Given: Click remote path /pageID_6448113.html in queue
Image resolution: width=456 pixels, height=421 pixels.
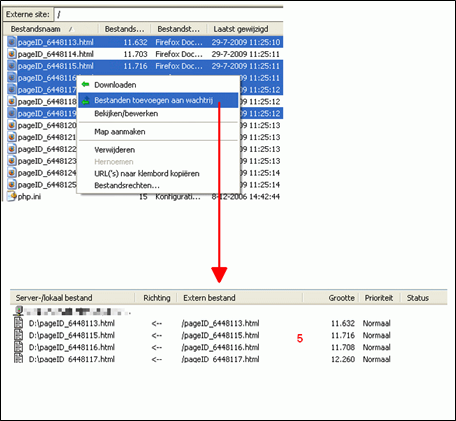Looking at the screenshot, I should (x=220, y=323).
